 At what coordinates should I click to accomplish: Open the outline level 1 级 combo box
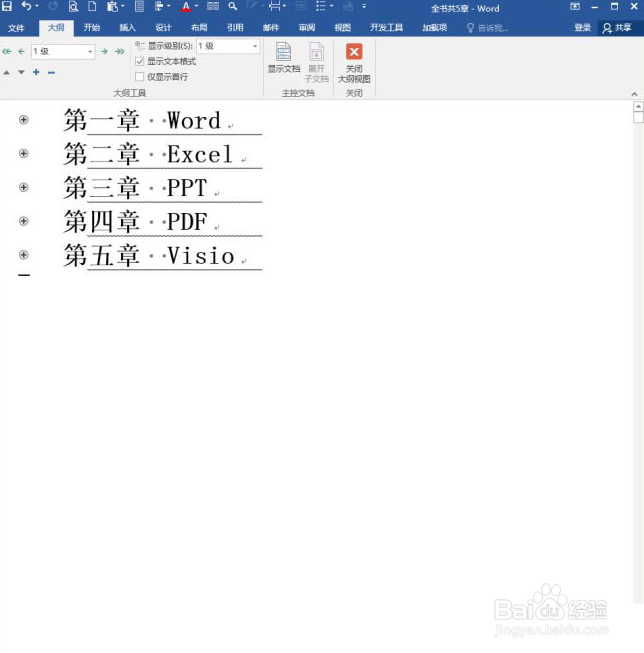(63, 52)
